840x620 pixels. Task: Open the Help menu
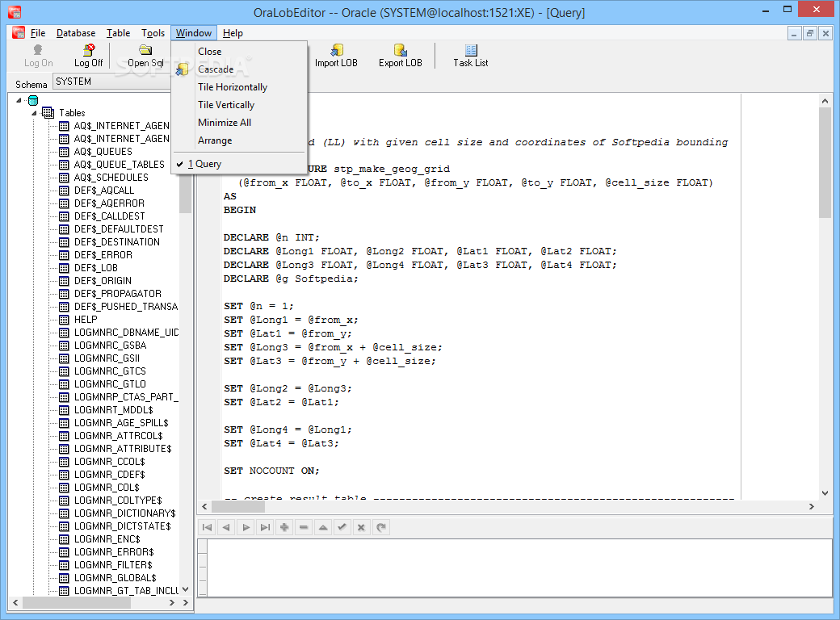233,33
